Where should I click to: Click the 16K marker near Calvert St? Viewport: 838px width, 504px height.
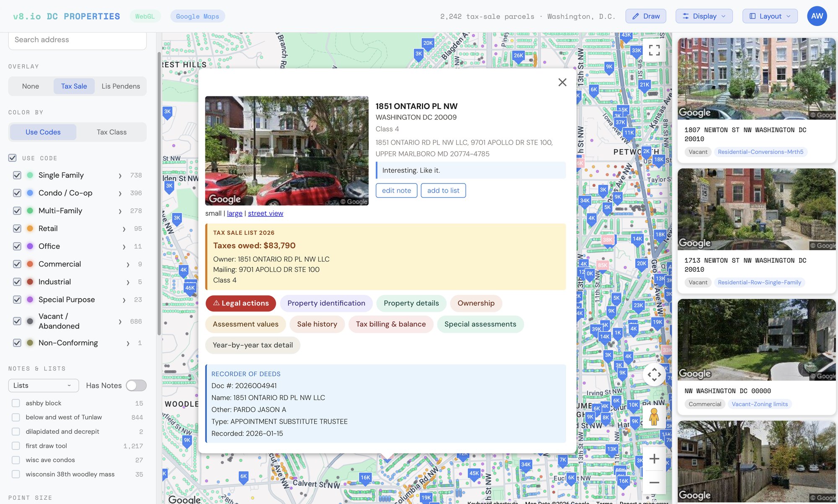click(x=365, y=478)
